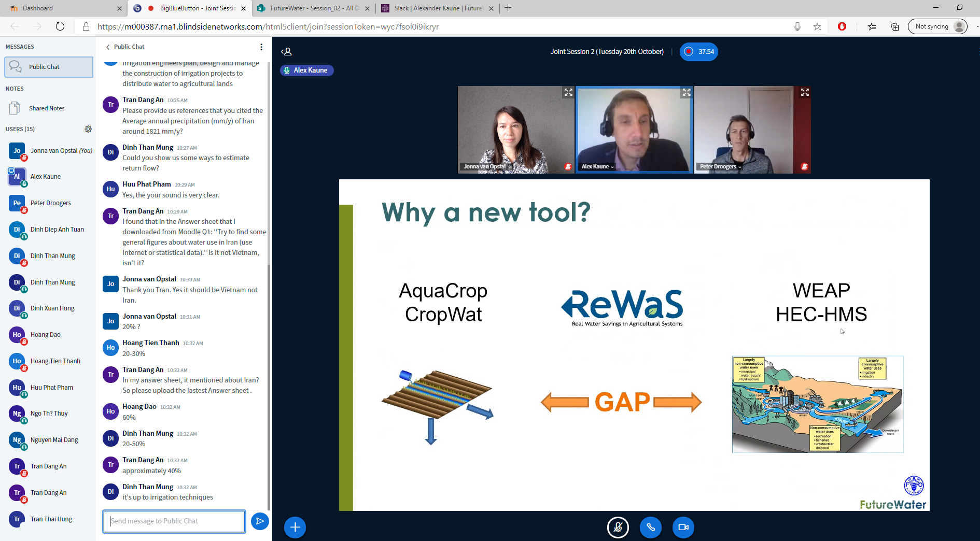
Task: Hide the Public Chat panel
Action: (125, 47)
